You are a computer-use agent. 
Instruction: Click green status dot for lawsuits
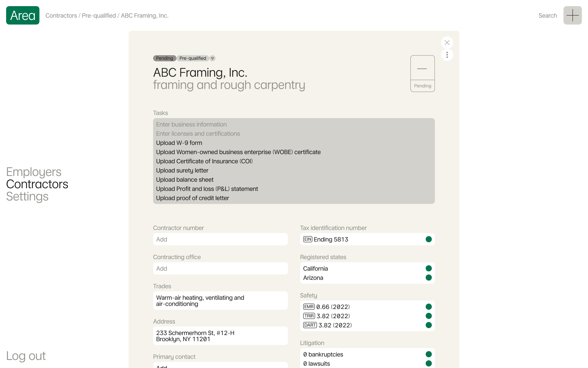pyautogui.click(x=429, y=364)
